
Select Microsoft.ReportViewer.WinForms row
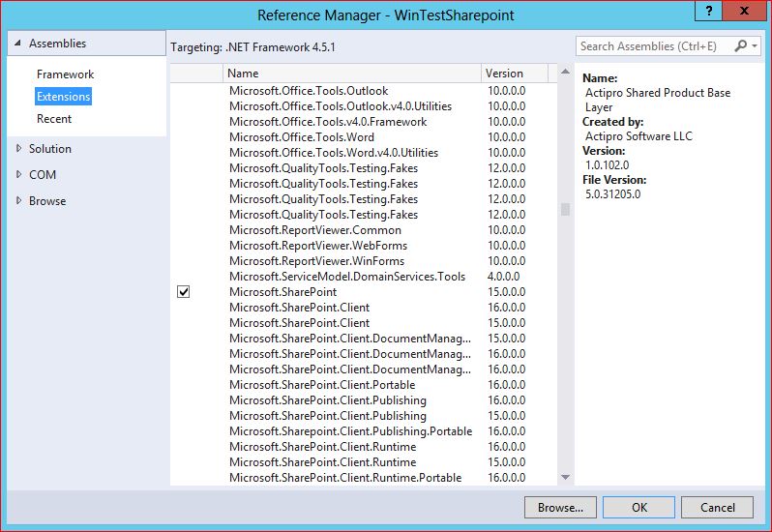(x=364, y=261)
